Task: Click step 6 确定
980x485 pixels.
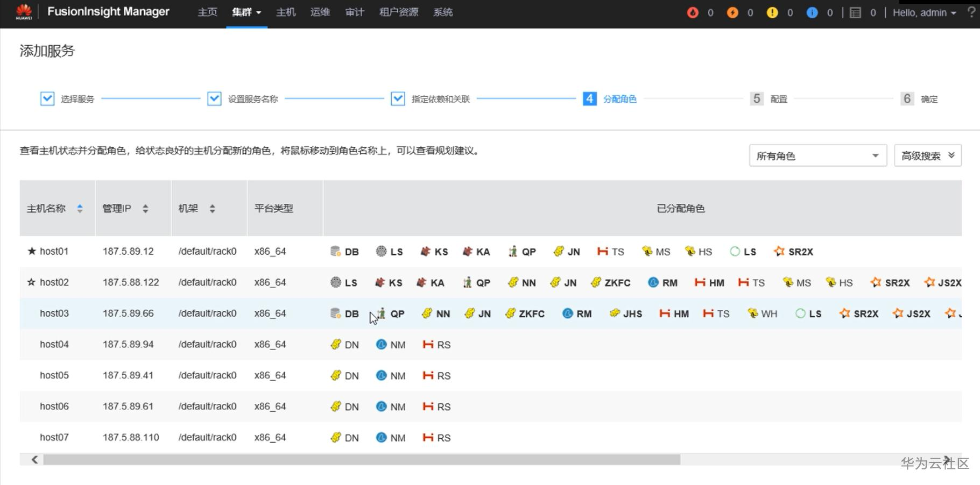Action: pyautogui.click(x=919, y=99)
